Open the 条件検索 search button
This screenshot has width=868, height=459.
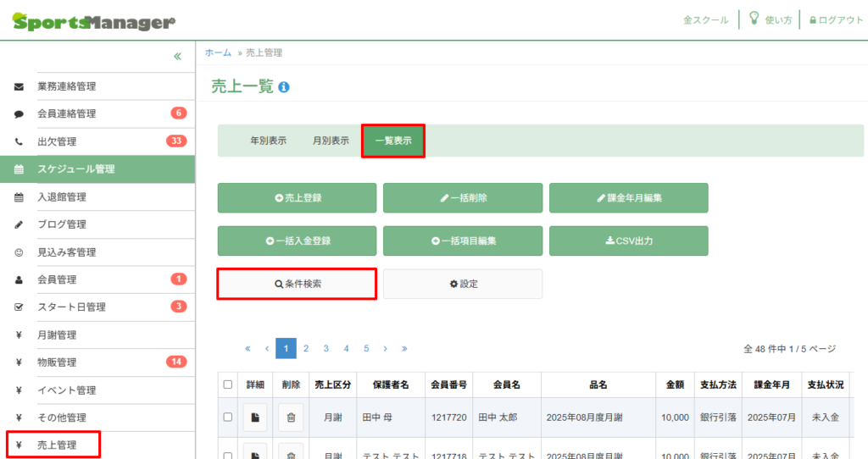tap(297, 285)
